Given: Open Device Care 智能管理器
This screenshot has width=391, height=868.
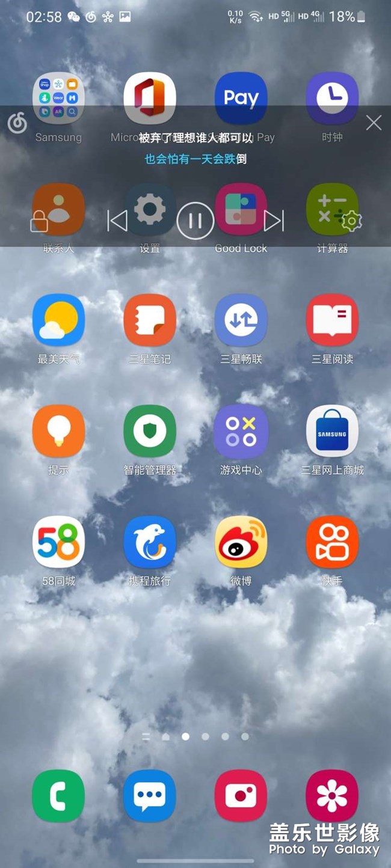Looking at the screenshot, I should coord(150,431).
